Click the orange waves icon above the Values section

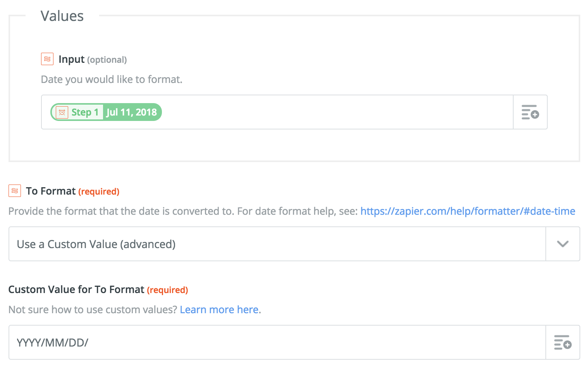(x=47, y=59)
